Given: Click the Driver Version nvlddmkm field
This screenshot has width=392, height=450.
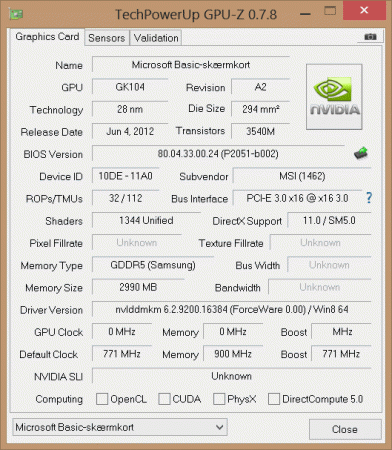Looking at the screenshot, I should click(232, 309).
